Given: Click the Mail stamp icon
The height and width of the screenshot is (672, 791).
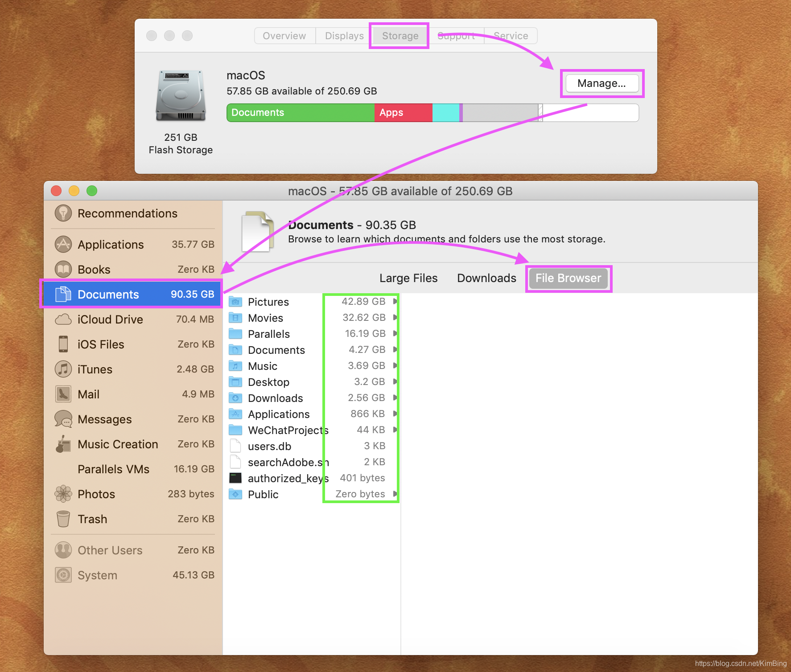Looking at the screenshot, I should (63, 394).
